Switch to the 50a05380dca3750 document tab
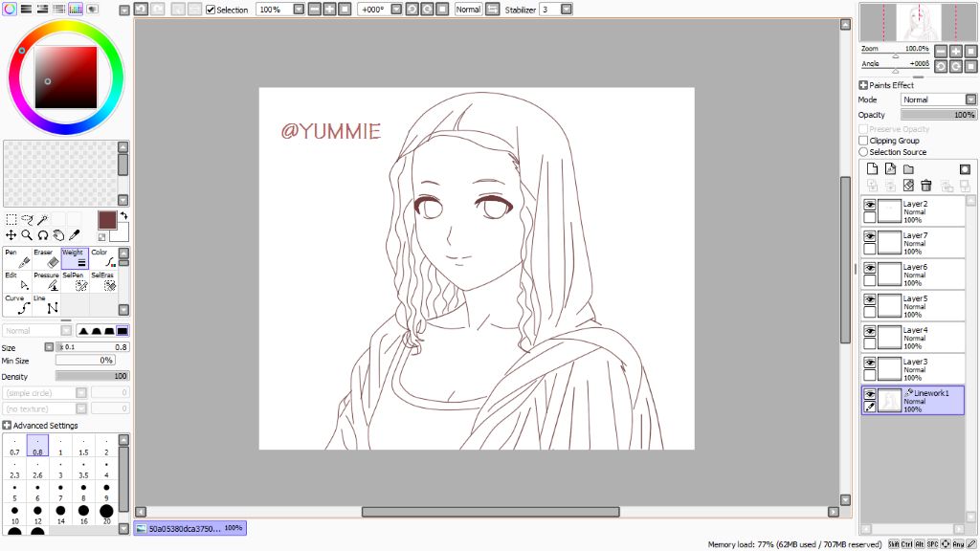980x551 pixels. click(x=189, y=528)
